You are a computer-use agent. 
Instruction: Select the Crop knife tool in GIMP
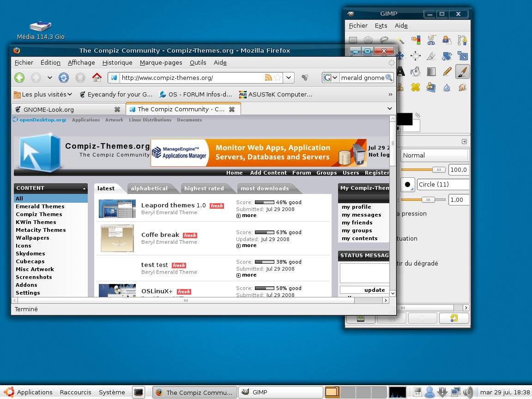431,55
